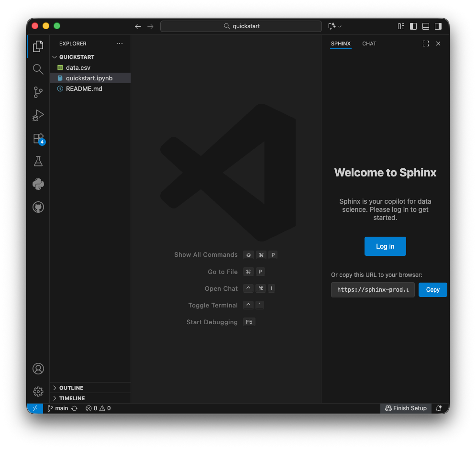Toggle the bottom panel visibility
The width and height of the screenshot is (476, 449).
[x=425, y=26]
